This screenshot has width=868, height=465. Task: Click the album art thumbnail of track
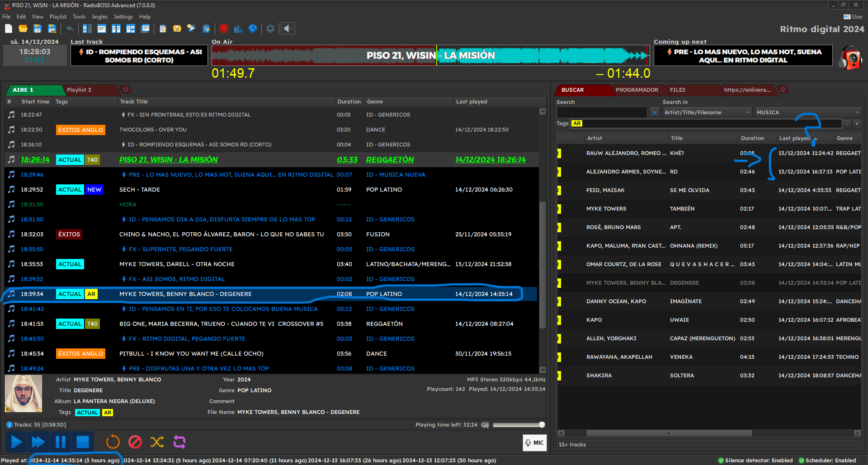pyautogui.click(x=24, y=393)
